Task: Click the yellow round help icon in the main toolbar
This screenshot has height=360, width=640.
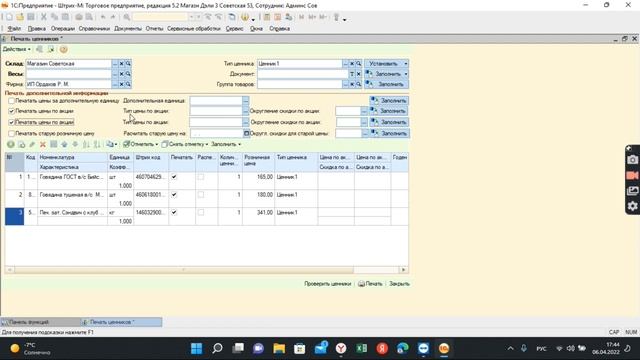Action: click(x=245, y=17)
